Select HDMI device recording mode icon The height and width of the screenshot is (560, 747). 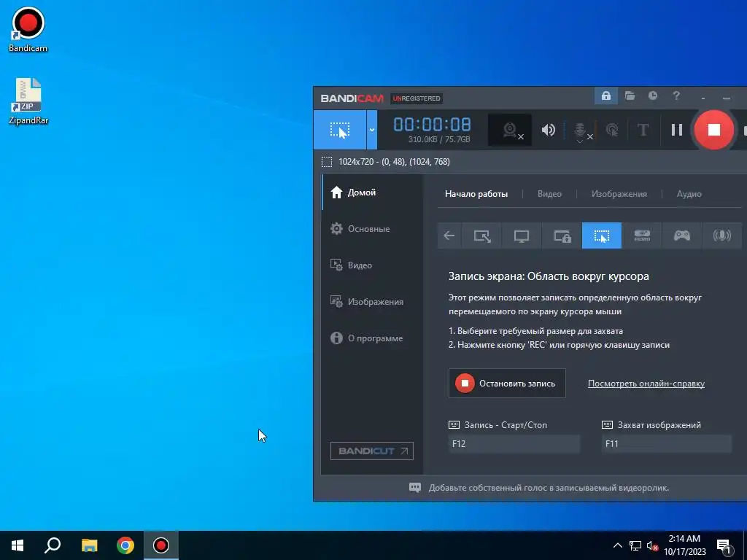(642, 236)
